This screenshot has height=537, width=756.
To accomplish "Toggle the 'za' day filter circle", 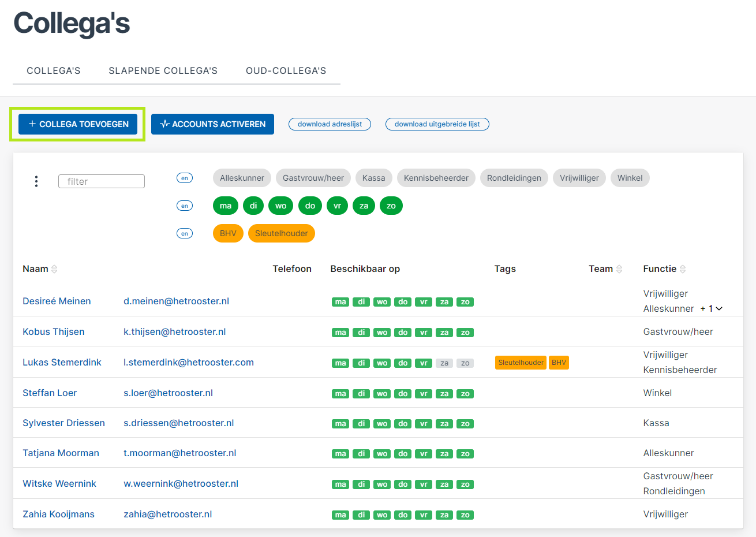I will click(x=364, y=206).
